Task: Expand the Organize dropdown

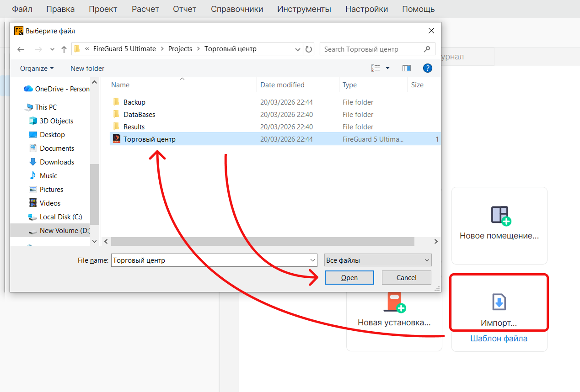Action: coord(37,68)
